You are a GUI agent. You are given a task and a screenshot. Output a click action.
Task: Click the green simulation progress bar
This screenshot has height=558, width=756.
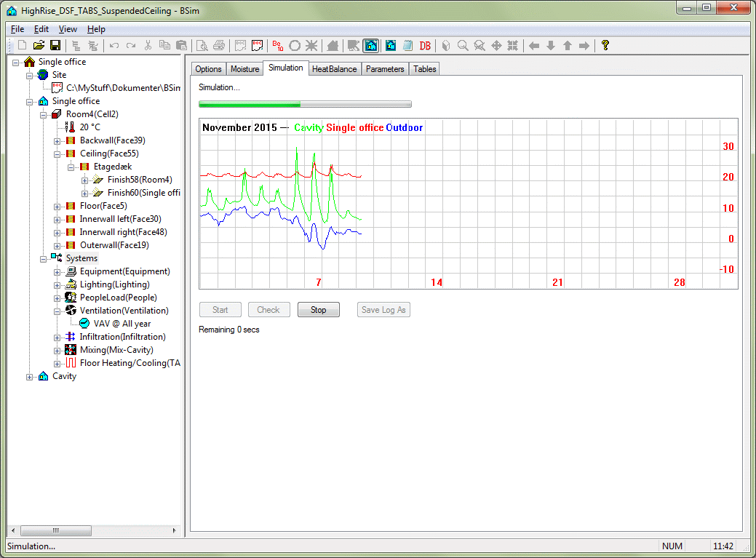305,104
